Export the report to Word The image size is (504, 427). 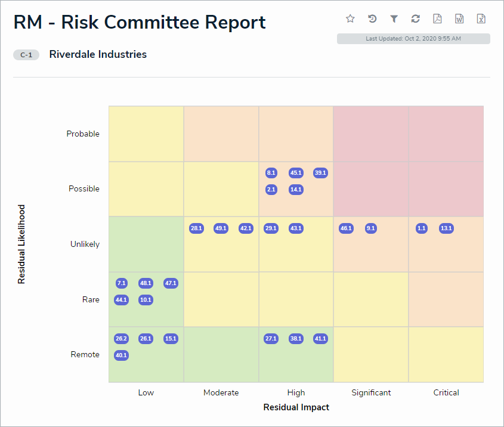[x=459, y=18]
